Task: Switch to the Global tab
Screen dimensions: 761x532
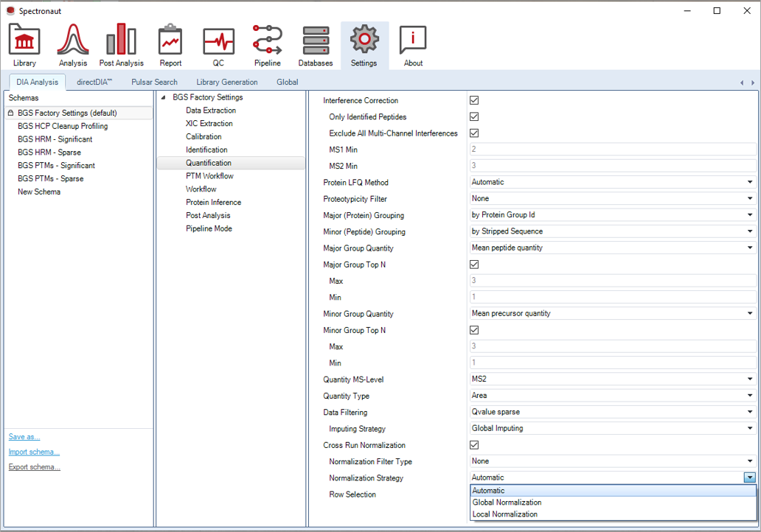Action: 288,82
